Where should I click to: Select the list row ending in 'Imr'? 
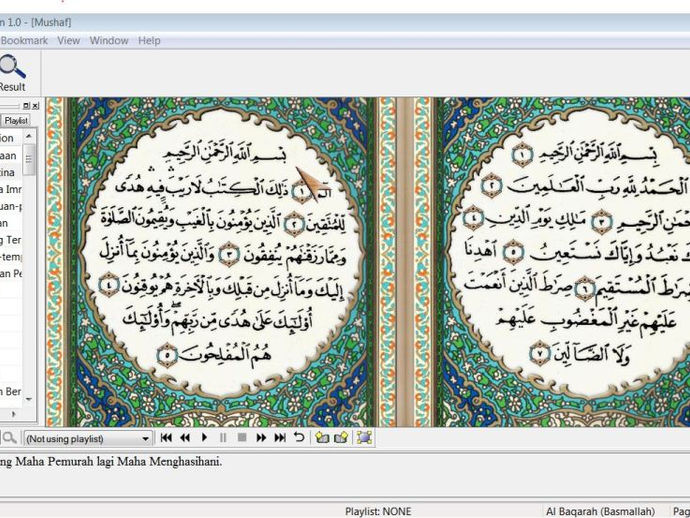[x=11, y=189]
